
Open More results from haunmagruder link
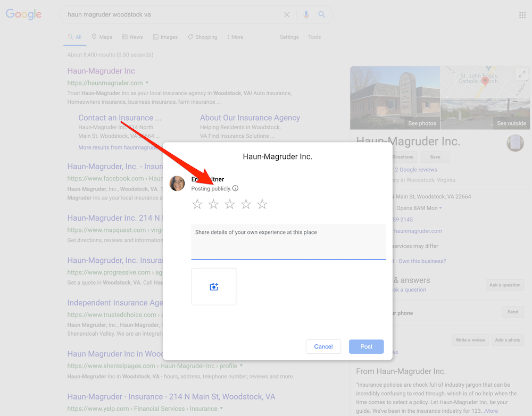(120, 147)
